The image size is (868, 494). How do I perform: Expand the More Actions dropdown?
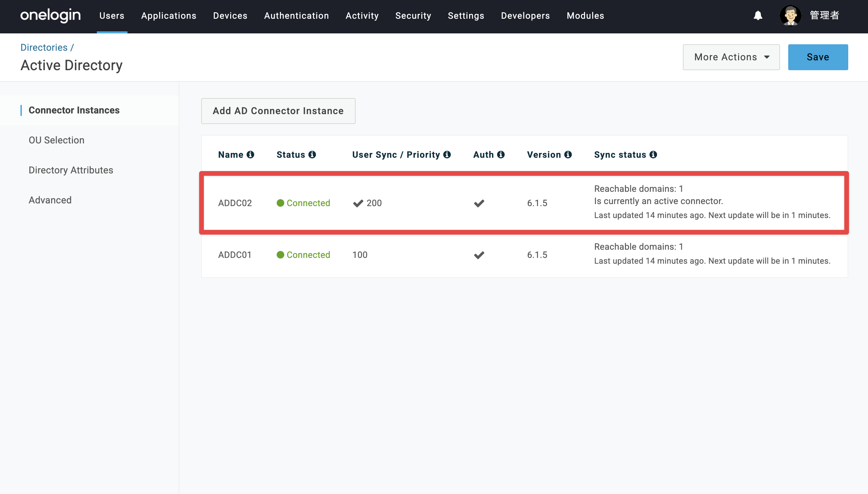pyautogui.click(x=731, y=57)
